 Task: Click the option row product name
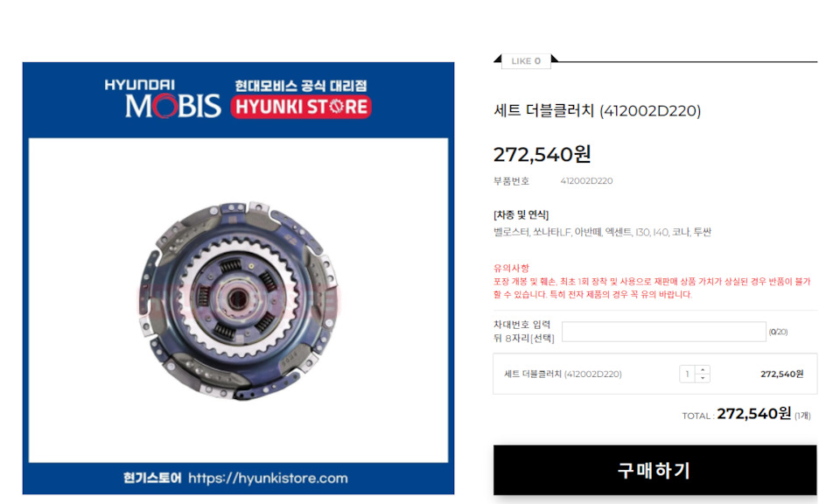(563, 374)
